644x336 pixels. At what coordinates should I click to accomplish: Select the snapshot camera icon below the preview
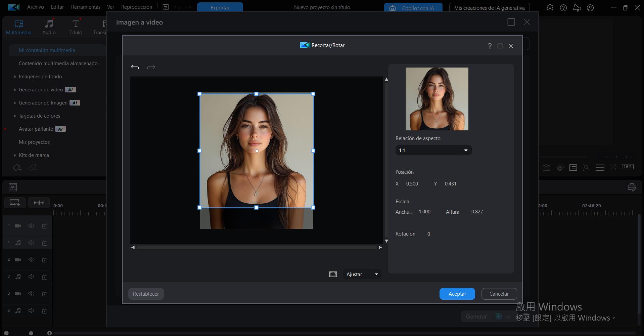(x=546, y=167)
